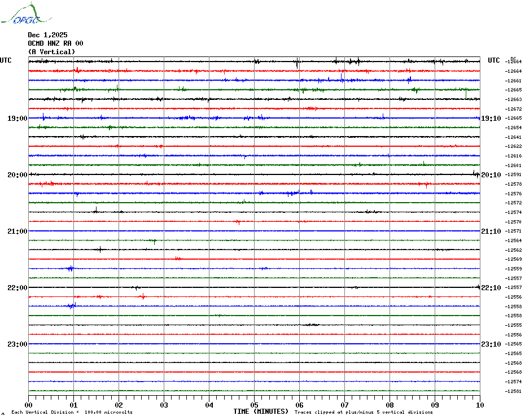The width and height of the screenshot is (525, 420).
Task: Click the '01' minute tick label
Action: pyautogui.click(x=73, y=405)
